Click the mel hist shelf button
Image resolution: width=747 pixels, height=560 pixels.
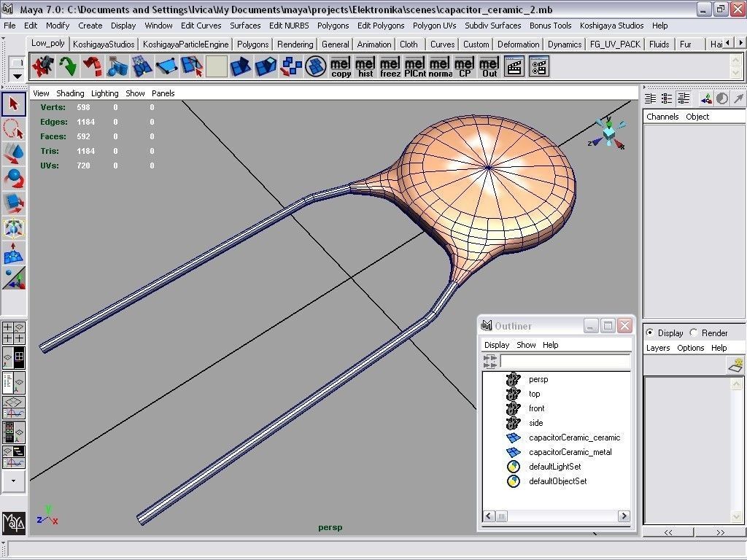(365, 66)
